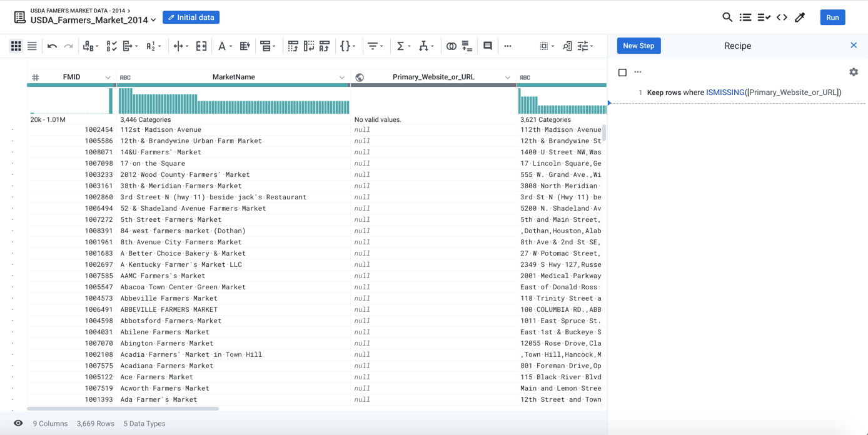Open the USDA_Farmers_Market_2014 dataset name dropdown
Image resolution: width=868 pixels, height=435 pixels.
tap(154, 21)
